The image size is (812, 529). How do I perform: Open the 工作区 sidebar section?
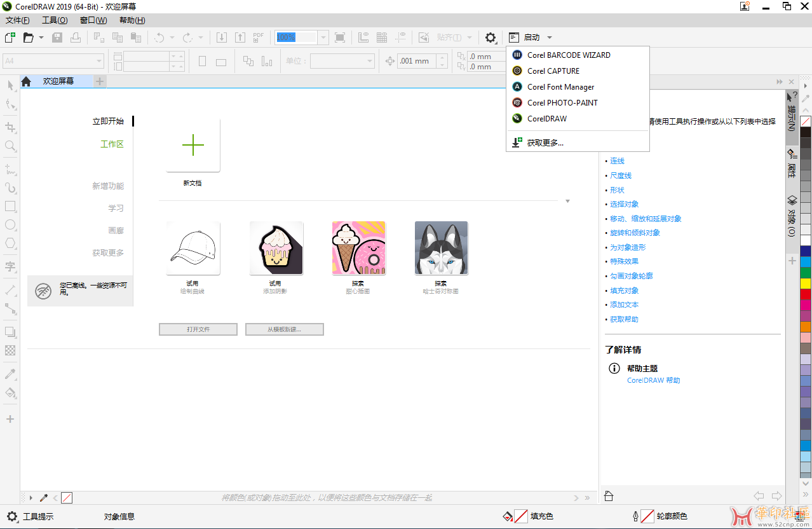coord(112,144)
